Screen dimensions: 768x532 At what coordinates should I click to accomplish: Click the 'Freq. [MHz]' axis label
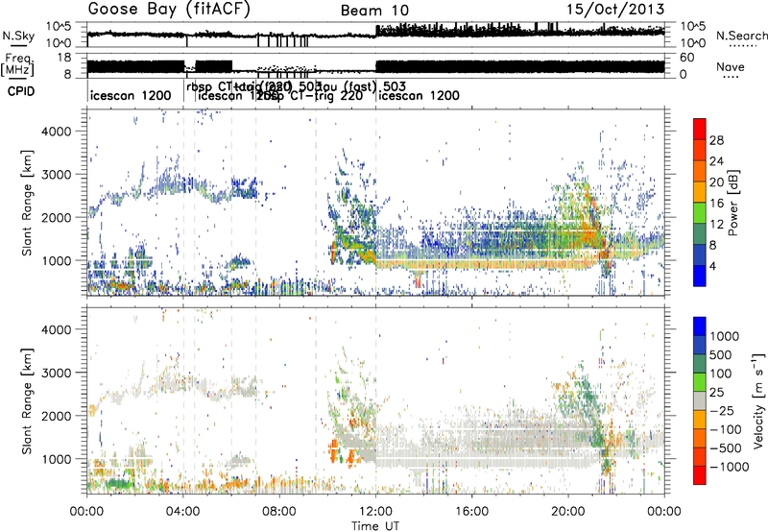tap(17, 64)
